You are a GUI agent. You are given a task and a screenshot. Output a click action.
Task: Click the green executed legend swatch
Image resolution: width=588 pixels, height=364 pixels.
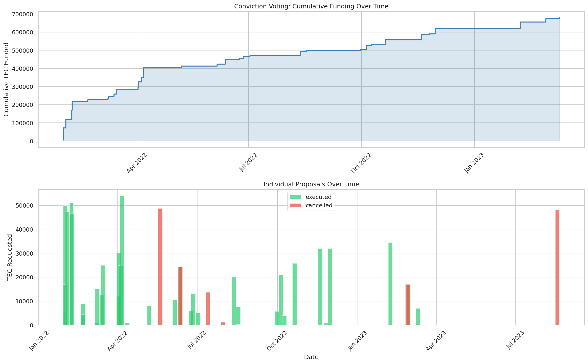click(295, 197)
